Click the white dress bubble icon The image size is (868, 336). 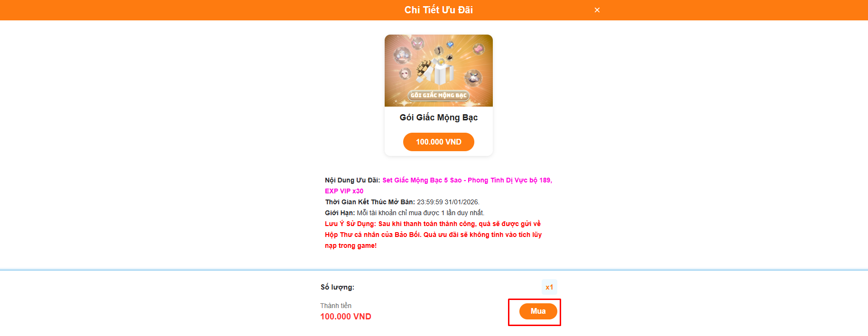coord(473,78)
